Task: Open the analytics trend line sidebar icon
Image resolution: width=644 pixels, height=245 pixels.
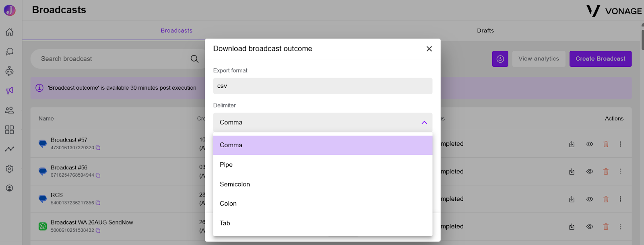Action: [9, 149]
